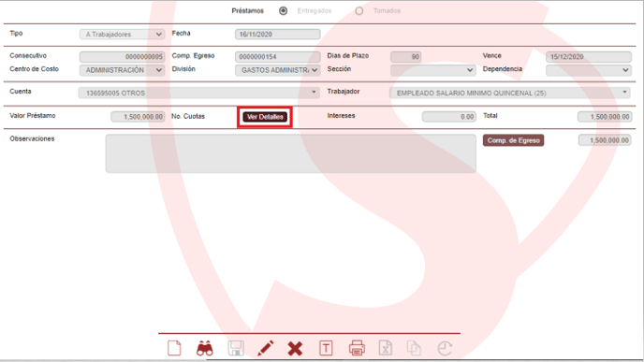The image size is (644, 362).
Task: Click the Fecha date field
Action: [x=278, y=35]
